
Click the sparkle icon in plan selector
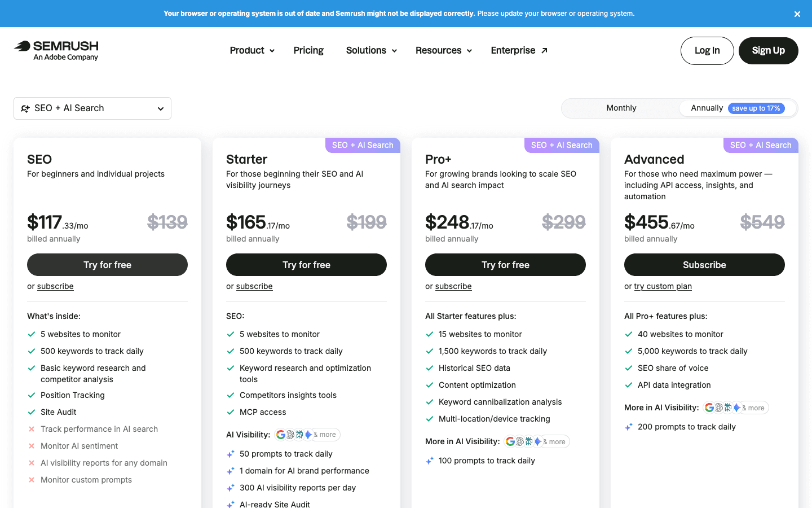tap(25, 108)
